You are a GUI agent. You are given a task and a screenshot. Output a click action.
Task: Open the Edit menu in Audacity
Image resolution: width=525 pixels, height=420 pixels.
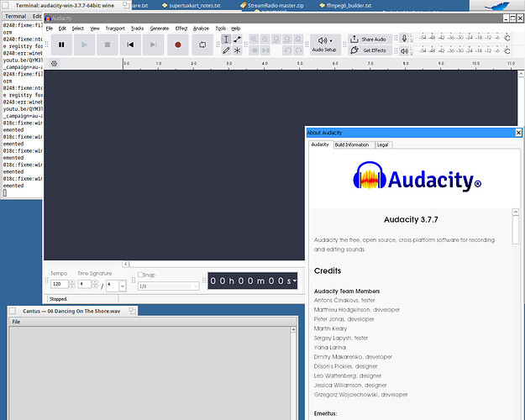[62, 29]
